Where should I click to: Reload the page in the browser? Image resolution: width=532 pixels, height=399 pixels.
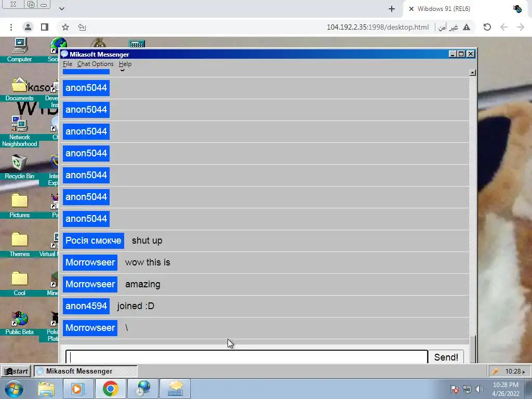coord(487,27)
